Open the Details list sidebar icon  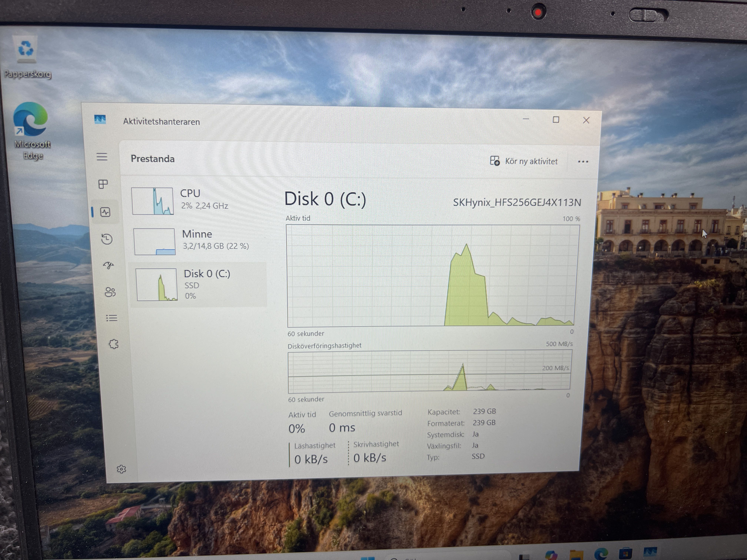112,318
